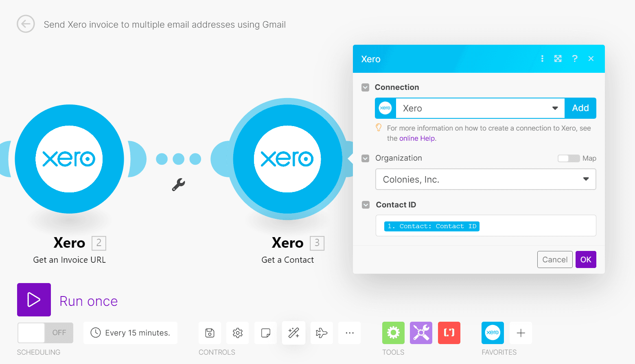Open the Every 15 minutes schedule settings
The image size is (635, 364).
click(130, 333)
